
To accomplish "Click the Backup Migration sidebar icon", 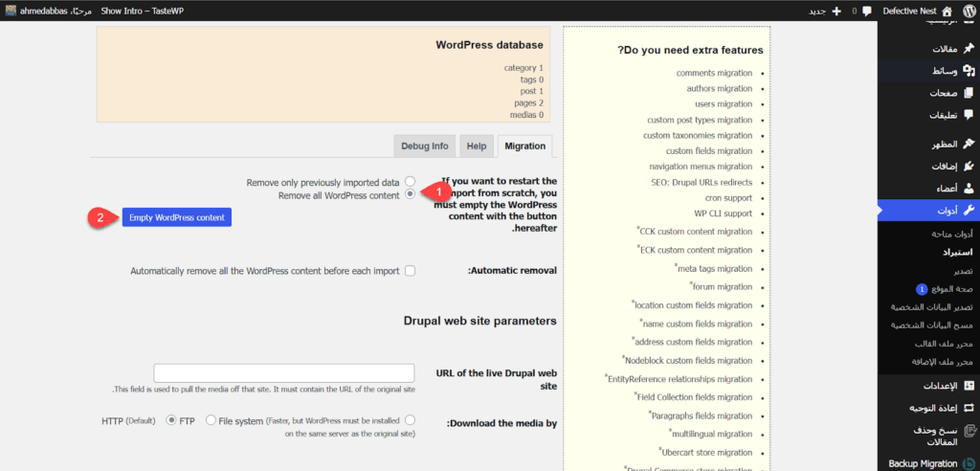I will point(968,463).
